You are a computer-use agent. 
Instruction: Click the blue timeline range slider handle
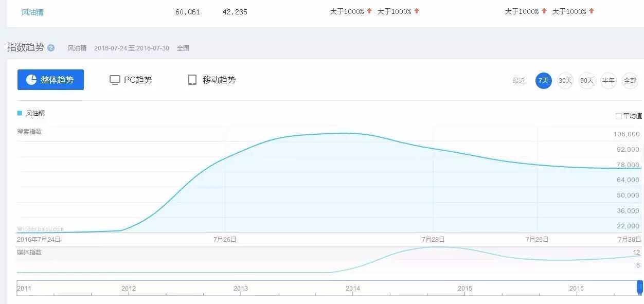coord(640,287)
